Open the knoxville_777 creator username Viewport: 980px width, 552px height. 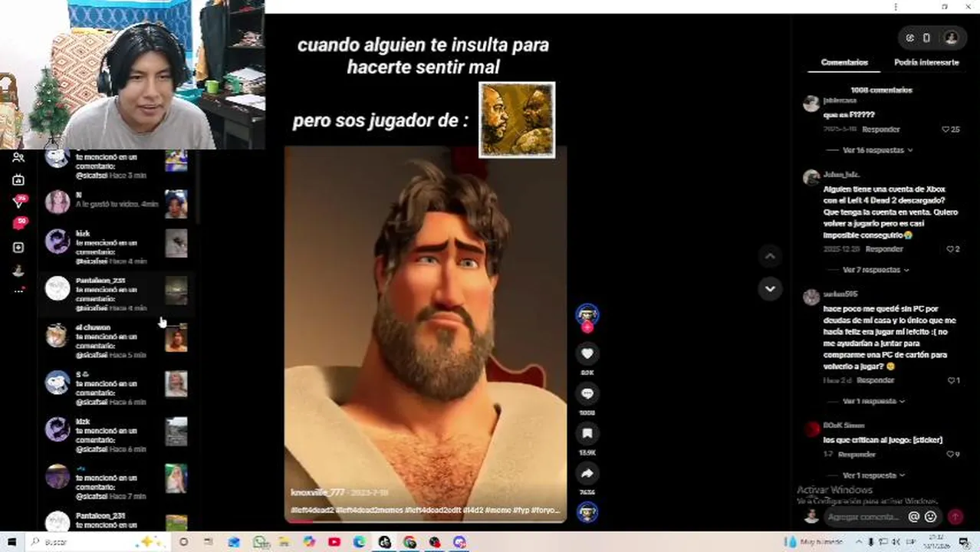[x=317, y=492]
